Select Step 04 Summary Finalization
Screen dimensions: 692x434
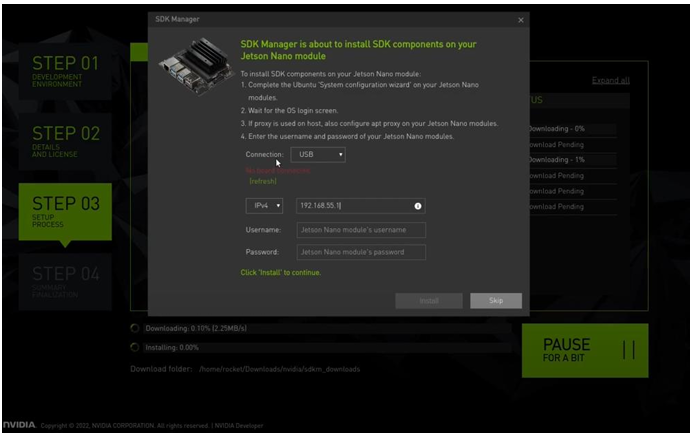pyautogui.click(x=65, y=280)
